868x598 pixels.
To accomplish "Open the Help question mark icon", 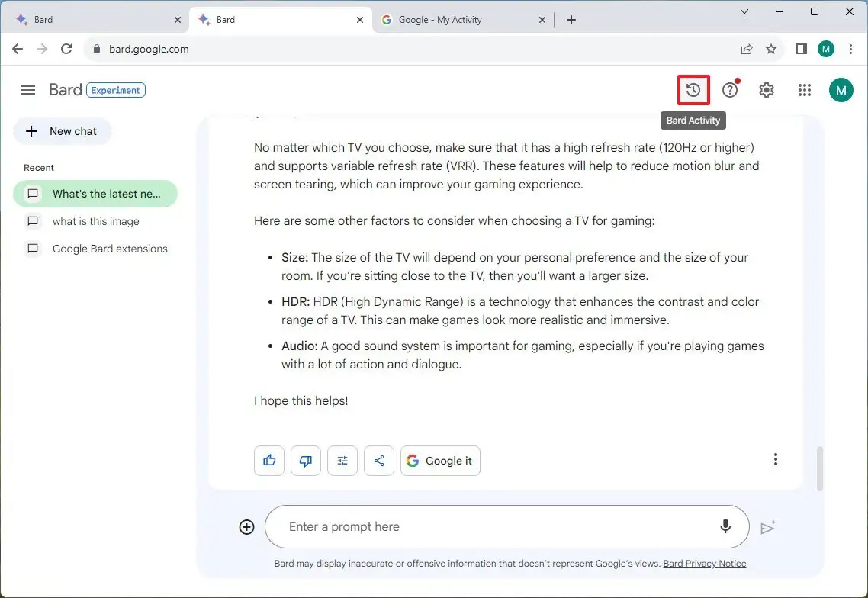I will 730,90.
